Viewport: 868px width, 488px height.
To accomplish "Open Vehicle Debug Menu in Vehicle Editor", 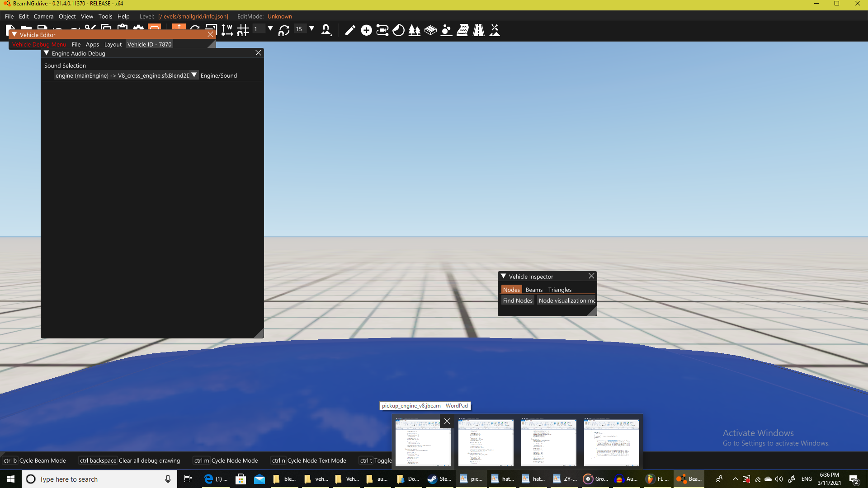I will [39, 44].
